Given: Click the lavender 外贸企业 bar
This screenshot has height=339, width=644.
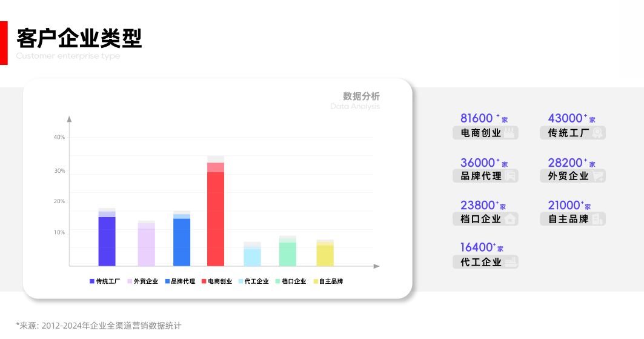Looking at the screenshot, I should [x=146, y=246].
